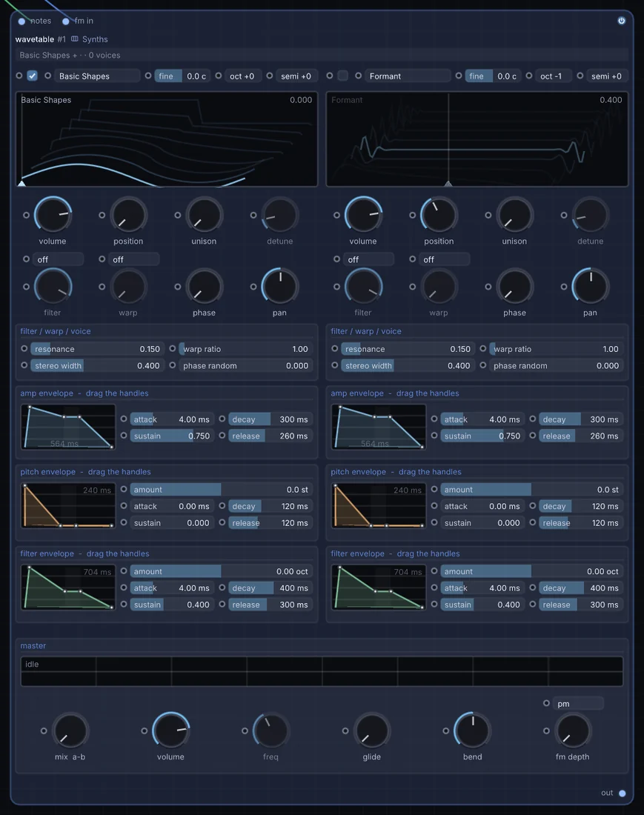
Task: Click oscillator A pan knob
Action: (279, 287)
